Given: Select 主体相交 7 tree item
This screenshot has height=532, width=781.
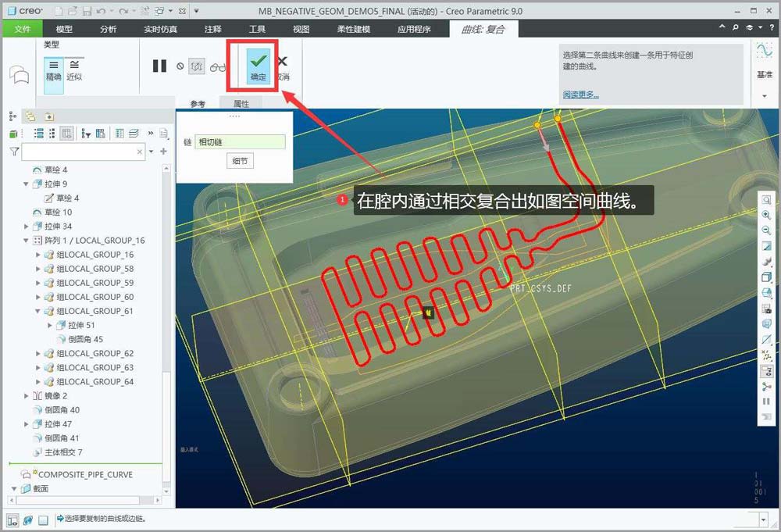Looking at the screenshot, I should pos(58,452).
